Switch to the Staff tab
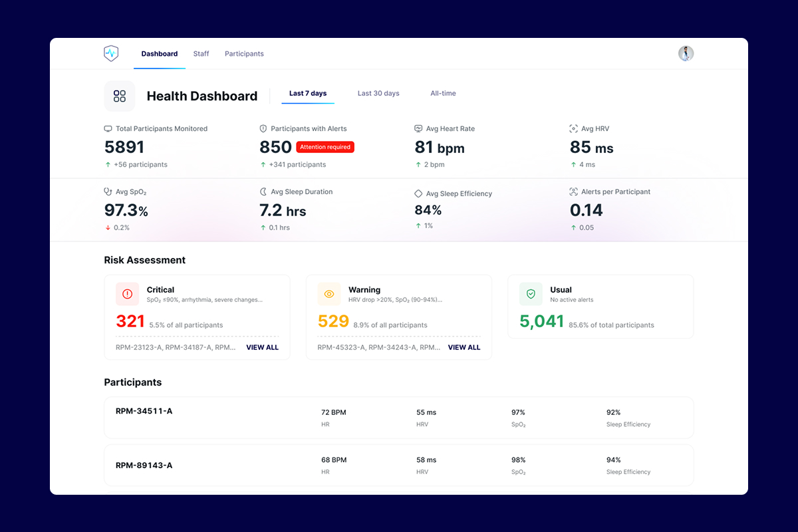The image size is (798, 532). coord(201,54)
